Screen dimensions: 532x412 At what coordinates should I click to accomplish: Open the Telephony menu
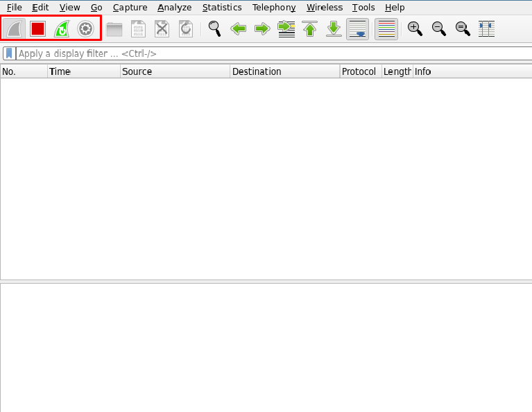274,7
